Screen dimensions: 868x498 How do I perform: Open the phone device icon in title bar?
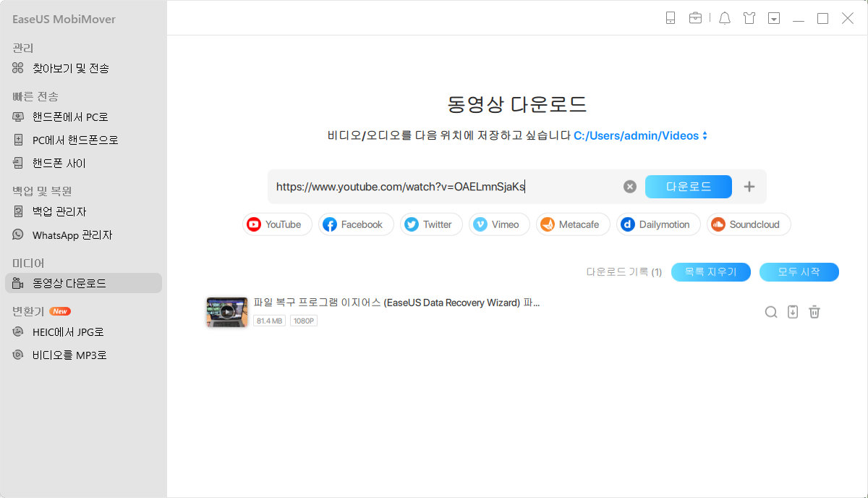click(671, 19)
